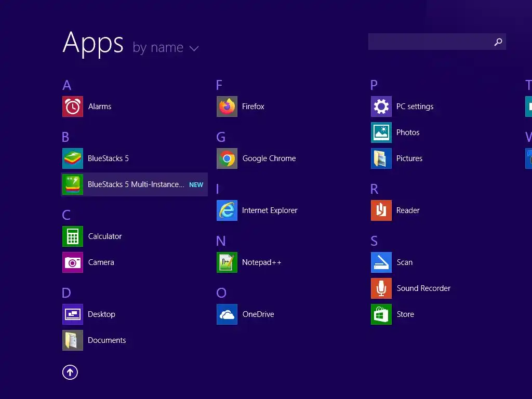Launch BlueStacks 5 icon
The width and height of the screenshot is (532, 399).
tap(73, 158)
